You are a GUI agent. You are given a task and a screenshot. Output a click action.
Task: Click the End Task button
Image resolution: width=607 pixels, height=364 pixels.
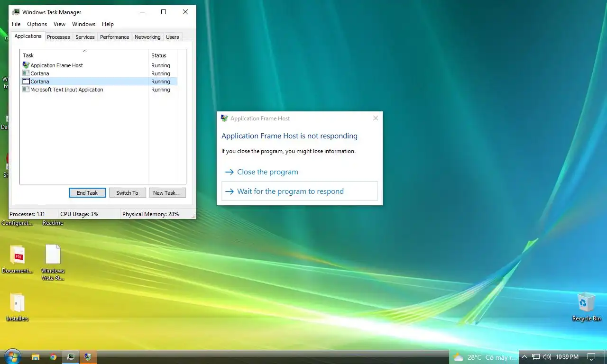(87, 193)
